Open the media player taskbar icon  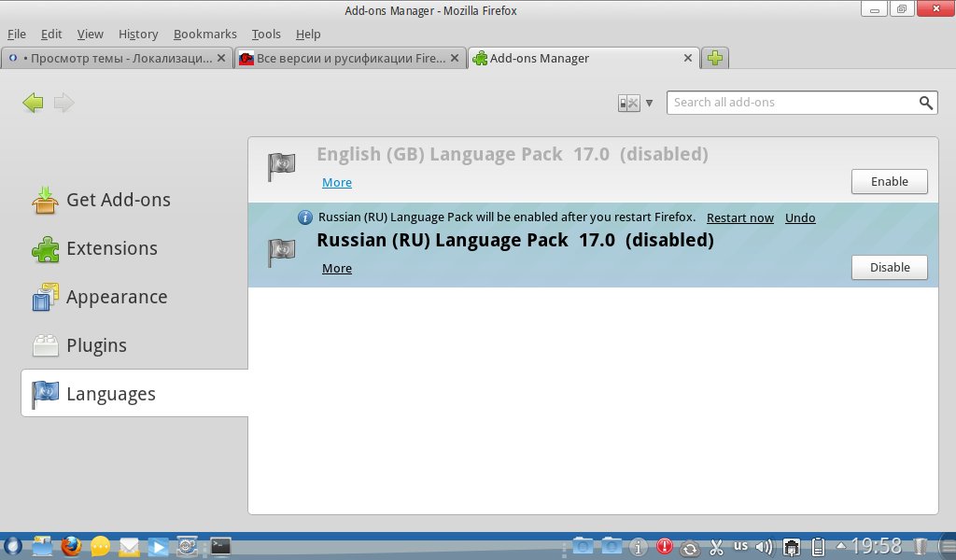pyautogui.click(x=158, y=547)
